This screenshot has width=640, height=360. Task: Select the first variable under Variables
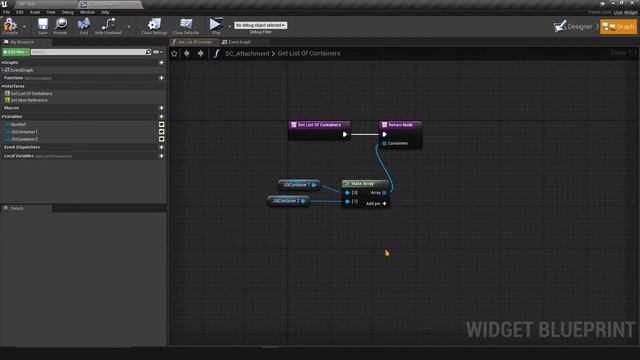(x=18, y=124)
